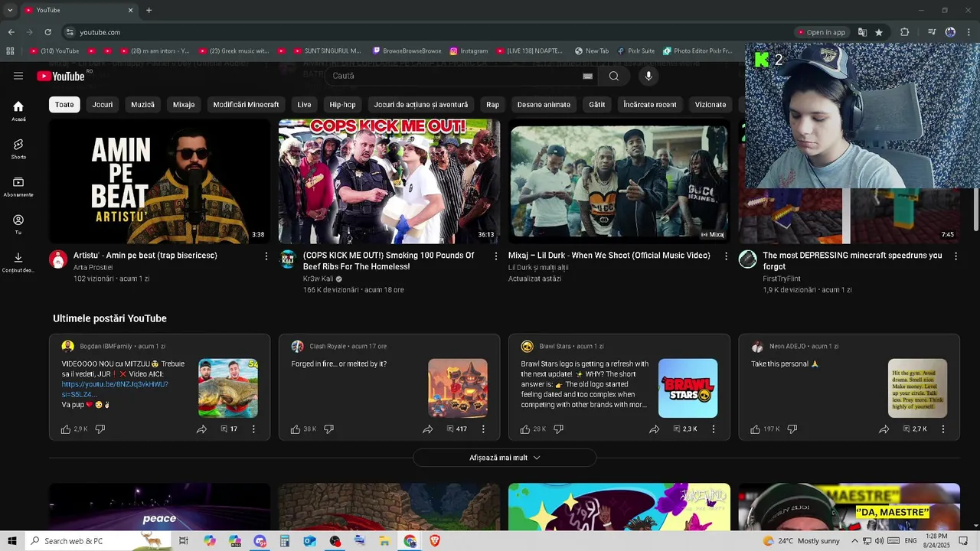Dislike the Brawl Stars post

558,429
